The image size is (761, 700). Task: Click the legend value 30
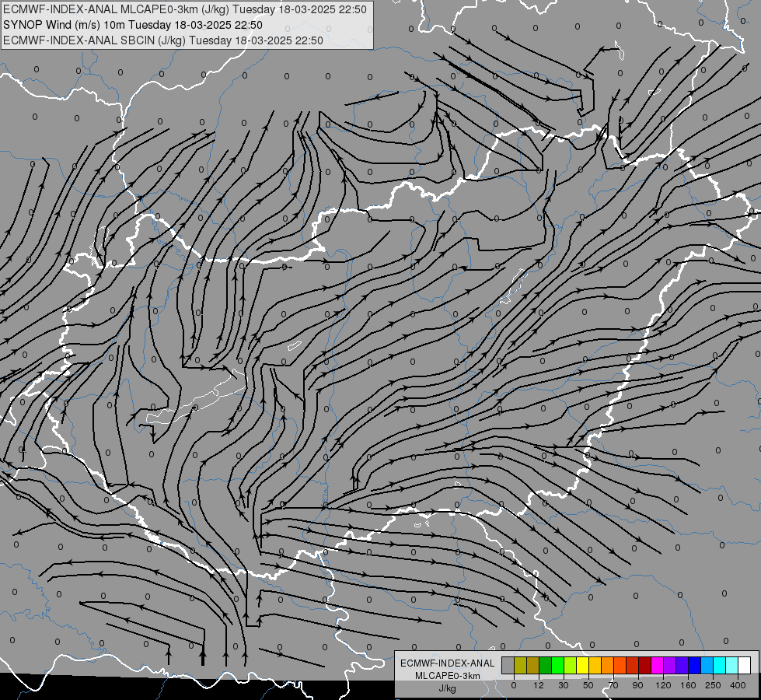coord(564,685)
